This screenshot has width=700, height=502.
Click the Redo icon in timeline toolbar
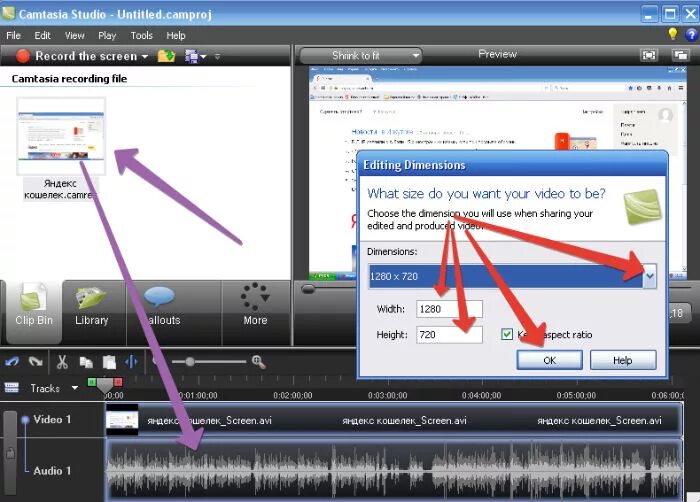[35, 361]
